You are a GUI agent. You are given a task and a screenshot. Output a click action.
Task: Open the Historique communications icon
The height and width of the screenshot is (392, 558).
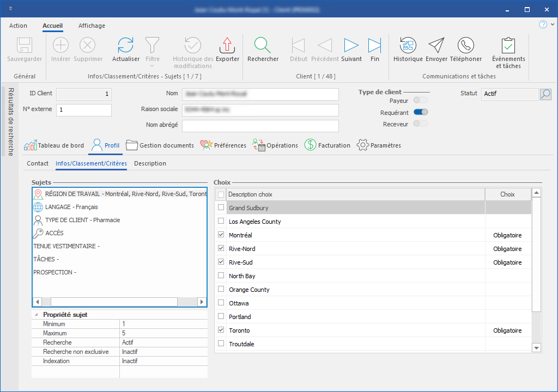(408, 46)
